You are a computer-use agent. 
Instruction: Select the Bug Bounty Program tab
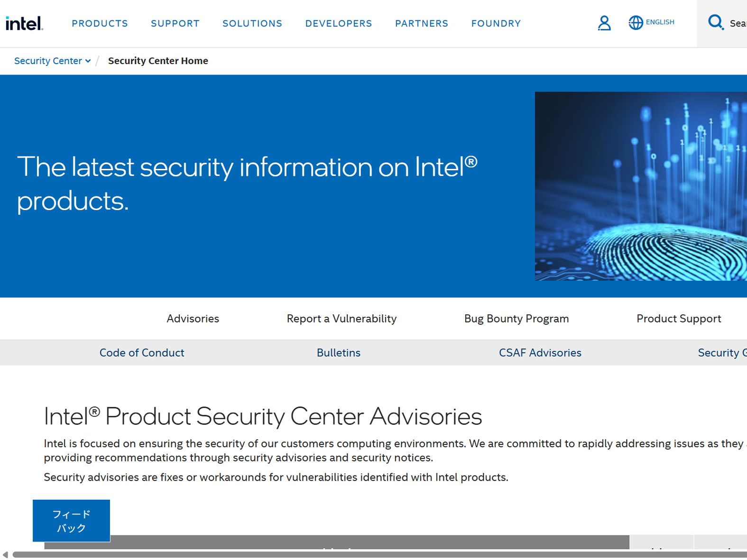point(516,319)
